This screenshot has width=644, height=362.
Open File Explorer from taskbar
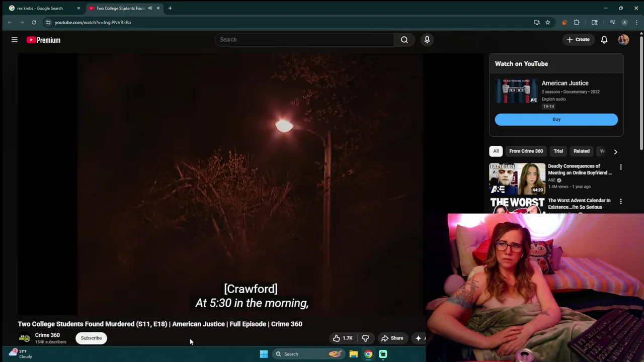point(354,354)
